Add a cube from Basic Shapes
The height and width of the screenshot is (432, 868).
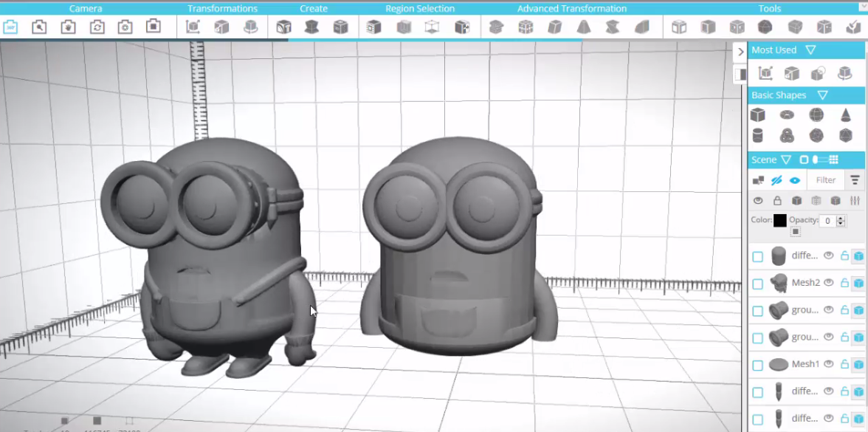click(x=758, y=114)
